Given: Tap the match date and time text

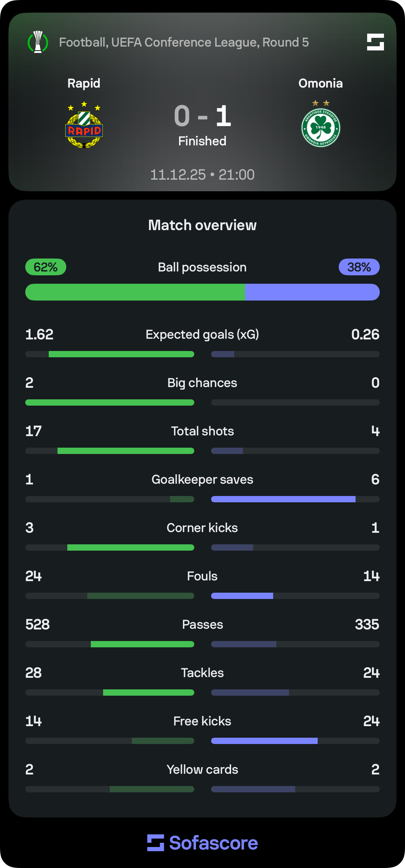Looking at the screenshot, I should point(202,175).
